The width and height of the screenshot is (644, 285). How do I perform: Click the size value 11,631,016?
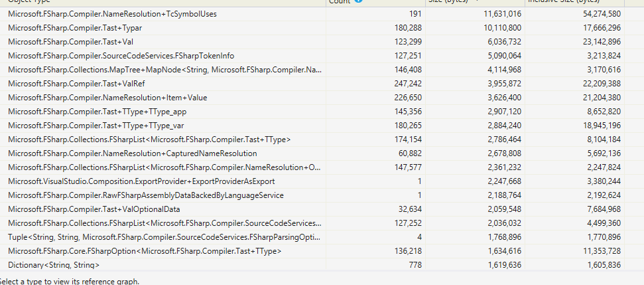[x=503, y=14]
